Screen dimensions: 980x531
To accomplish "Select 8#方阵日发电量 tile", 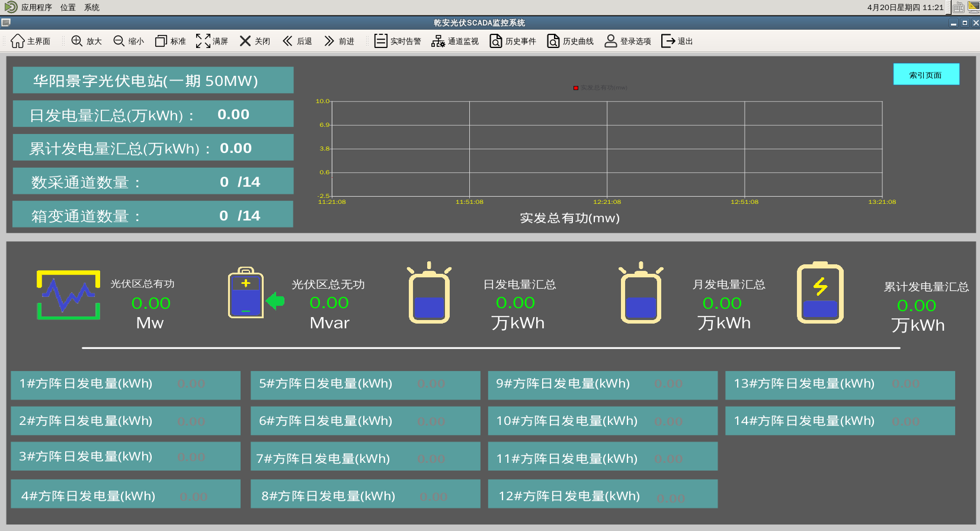I will point(366,494).
